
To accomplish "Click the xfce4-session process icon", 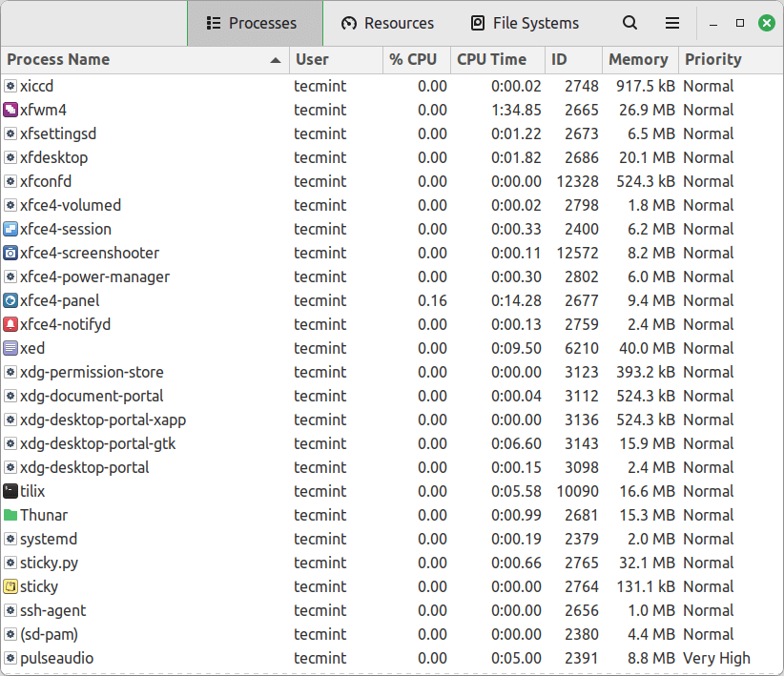I will (x=10, y=229).
